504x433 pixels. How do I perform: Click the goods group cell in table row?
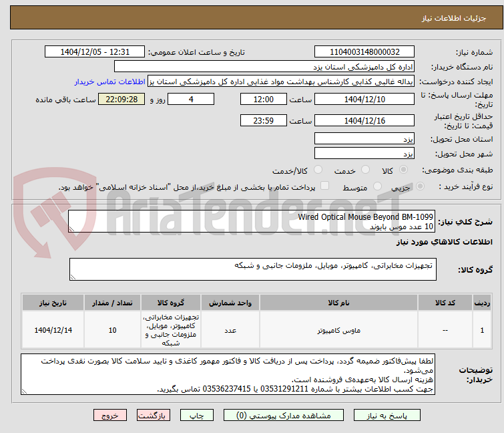pos(171,330)
